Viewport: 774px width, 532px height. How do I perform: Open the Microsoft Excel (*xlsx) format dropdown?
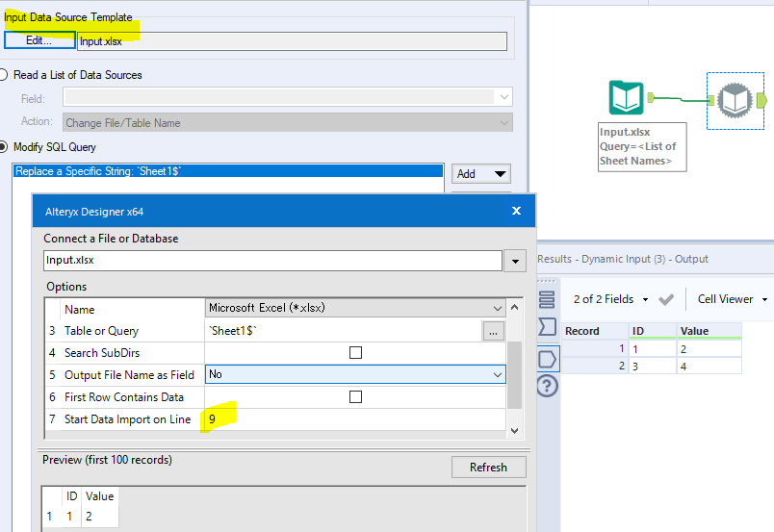point(355,308)
